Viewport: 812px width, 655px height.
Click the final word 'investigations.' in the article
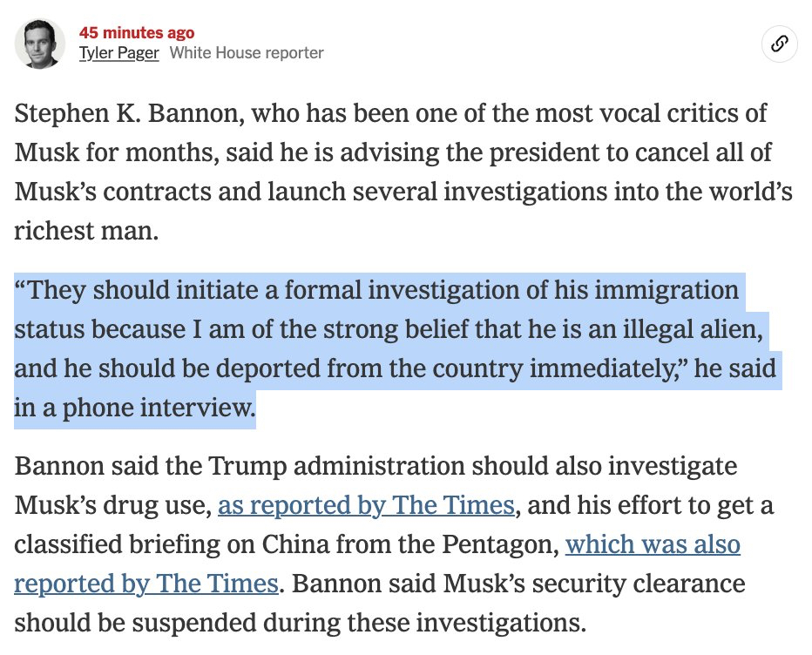coord(501,623)
